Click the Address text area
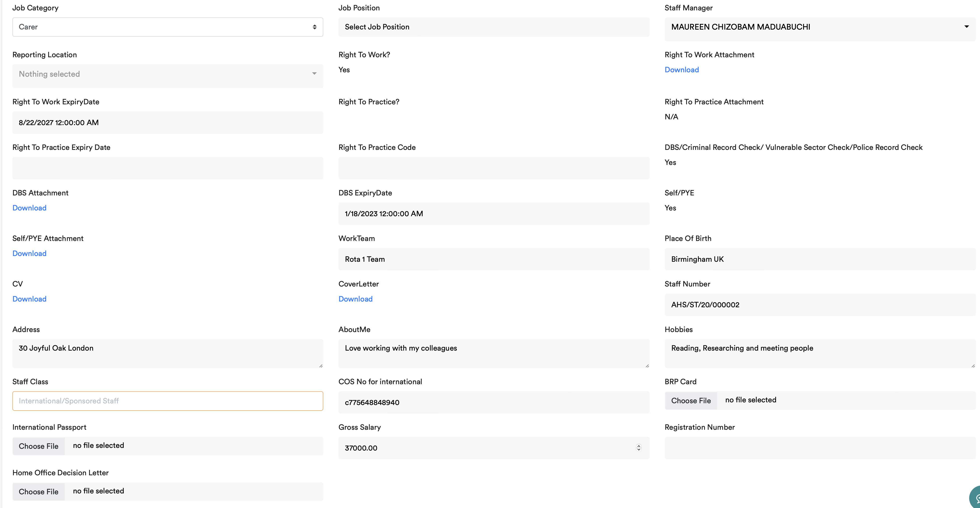 coord(167,354)
